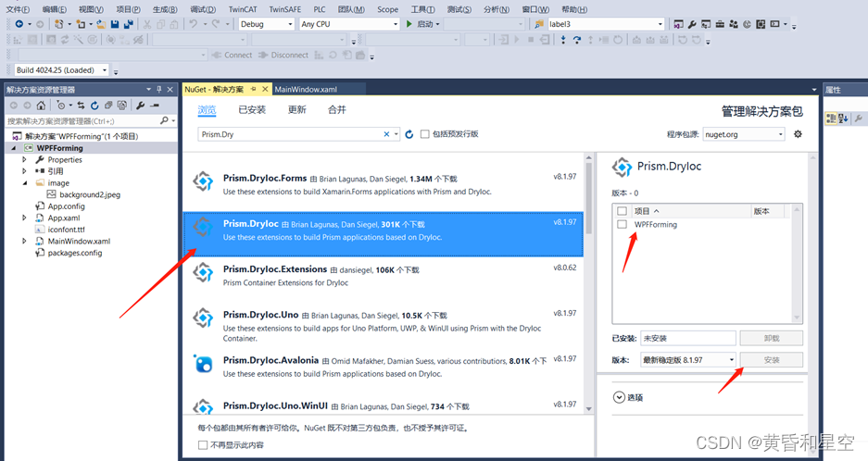Click Alphabetical sort icon in Properties panel
This screenshot has height=461, width=868.
[x=843, y=118]
